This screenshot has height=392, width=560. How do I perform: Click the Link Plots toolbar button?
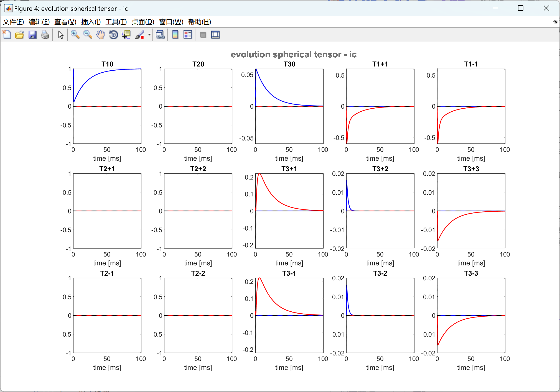pos(160,35)
